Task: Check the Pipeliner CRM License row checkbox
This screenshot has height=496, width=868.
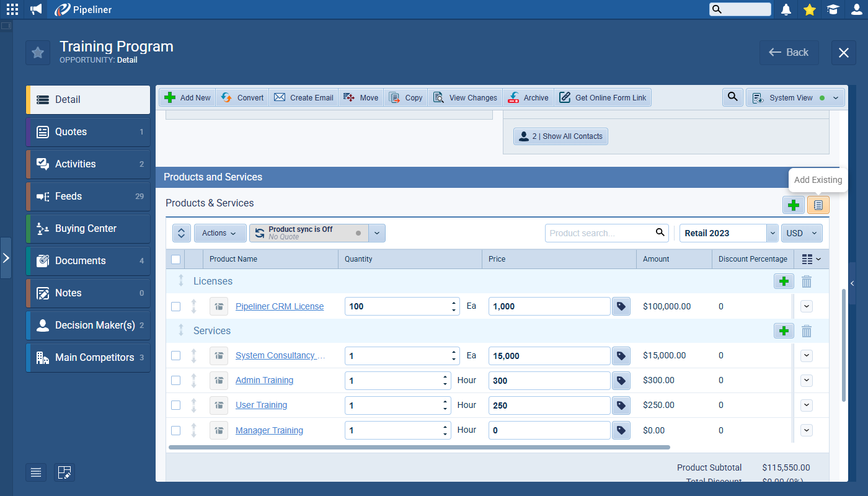Action: pyautogui.click(x=176, y=306)
